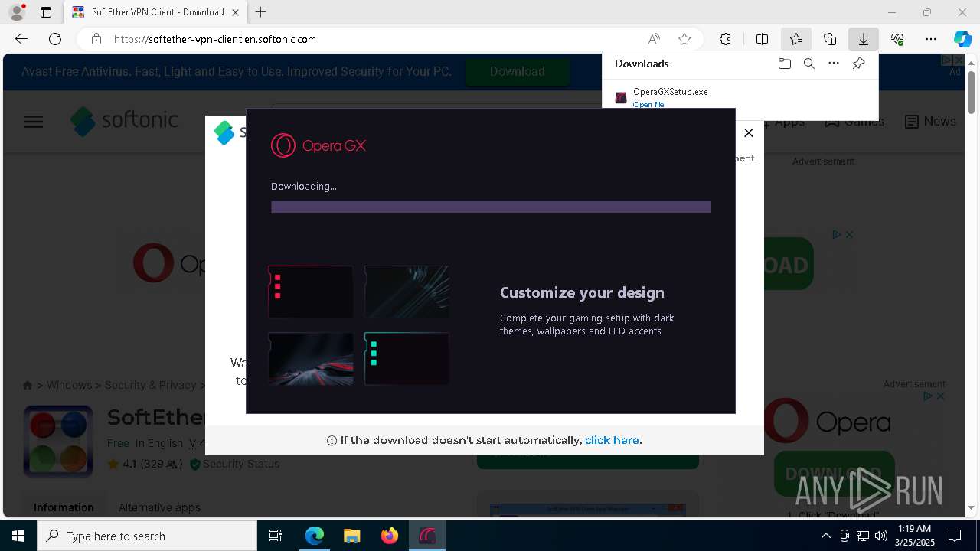
Task: Click the SoftEther app icon image
Action: [58, 442]
